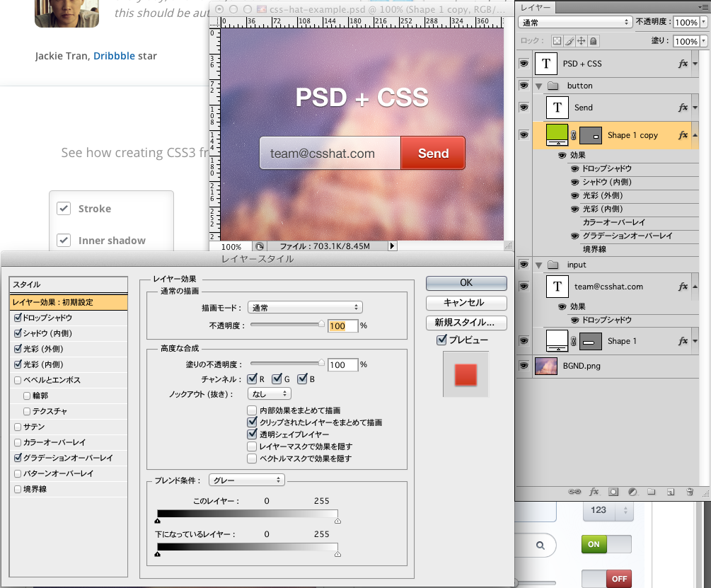Image resolution: width=711 pixels, height=588 pixels.
Task: Uncheck channel R checkbox
Action: point(252,379)
